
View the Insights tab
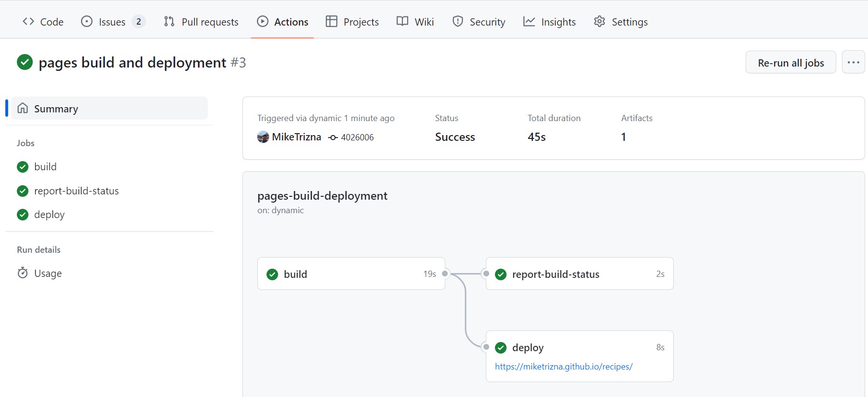pos(549,22)
